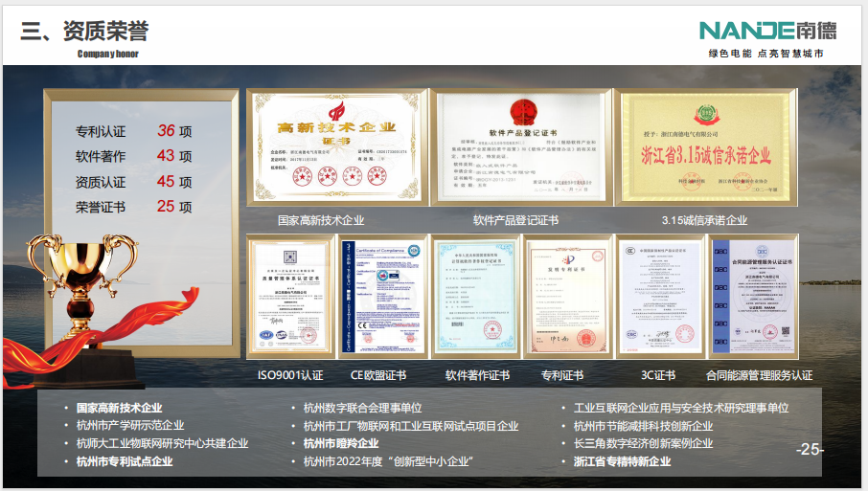Viewport: 868px width, 491px height.
Task: Open the 专利证书 certificate thumbnail
Action: click(x=565, y=297)
